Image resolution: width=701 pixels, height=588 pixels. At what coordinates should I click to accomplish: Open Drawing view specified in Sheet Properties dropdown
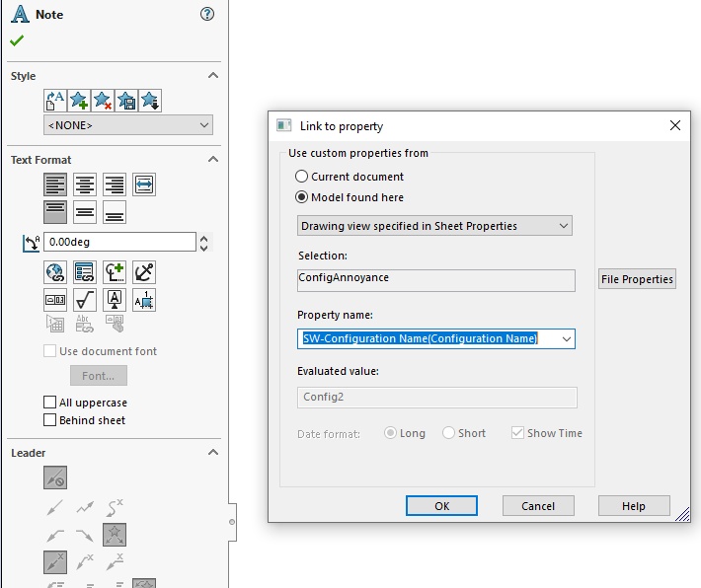click(x=434, y=226)
